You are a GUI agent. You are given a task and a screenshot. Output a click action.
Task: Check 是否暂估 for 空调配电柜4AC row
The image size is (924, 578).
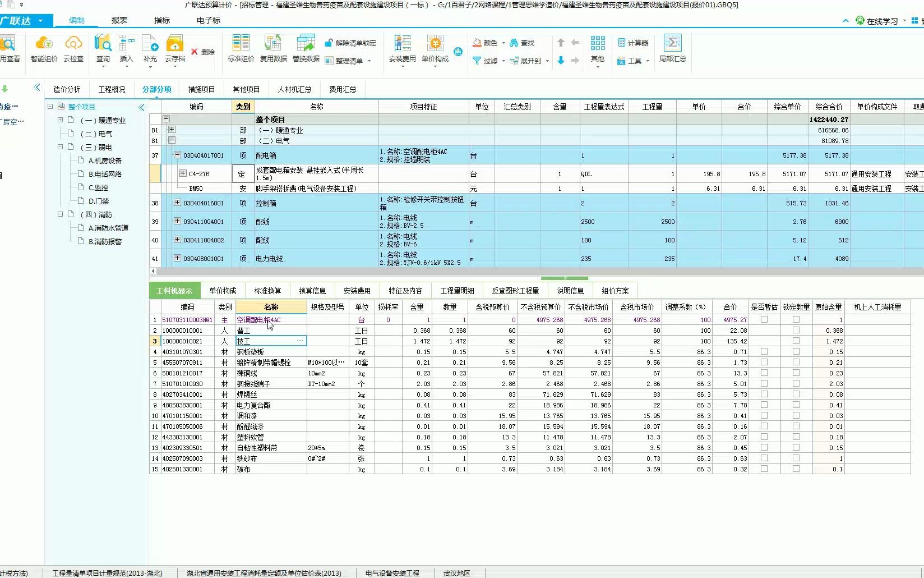click(764, 319)
